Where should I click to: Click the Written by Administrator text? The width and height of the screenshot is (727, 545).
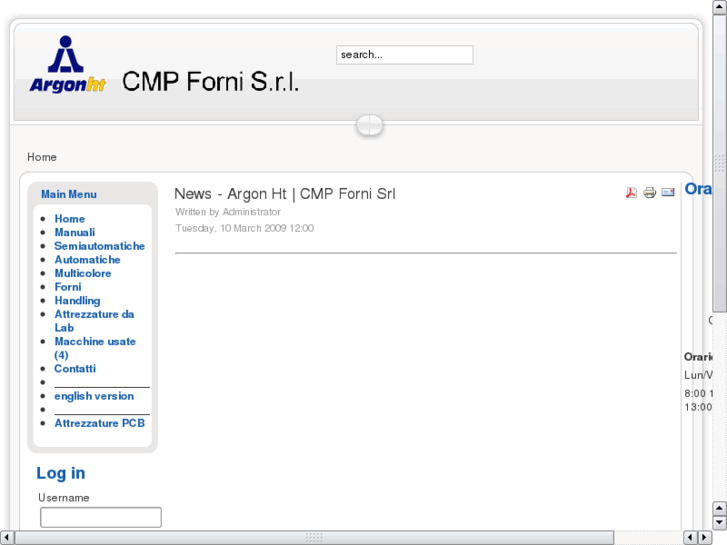click(228, 212)
